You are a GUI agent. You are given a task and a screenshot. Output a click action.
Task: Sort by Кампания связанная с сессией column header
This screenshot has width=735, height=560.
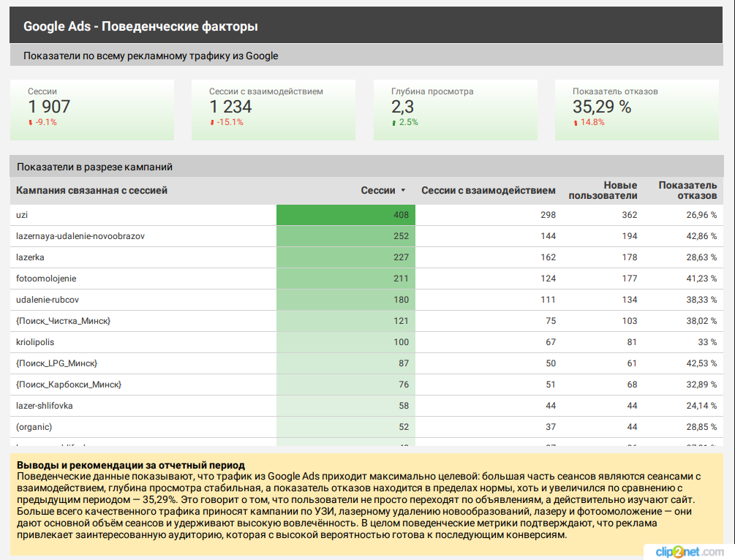click(91, 191)
